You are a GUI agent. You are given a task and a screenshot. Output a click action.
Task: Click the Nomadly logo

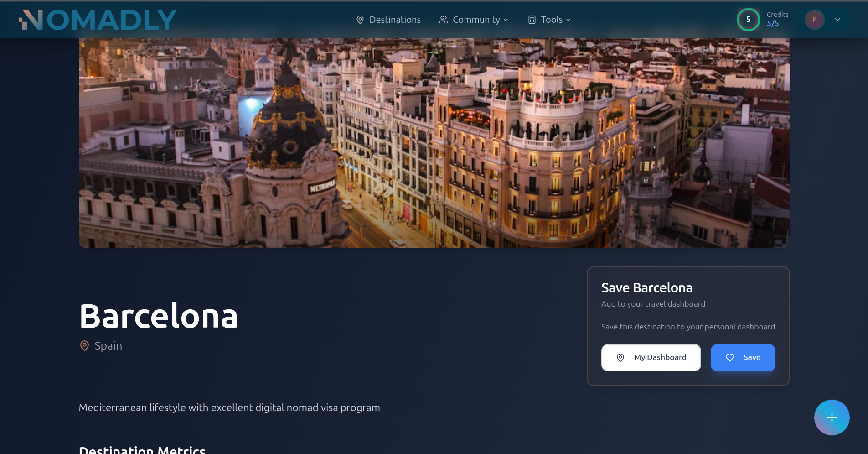point(98,20)
